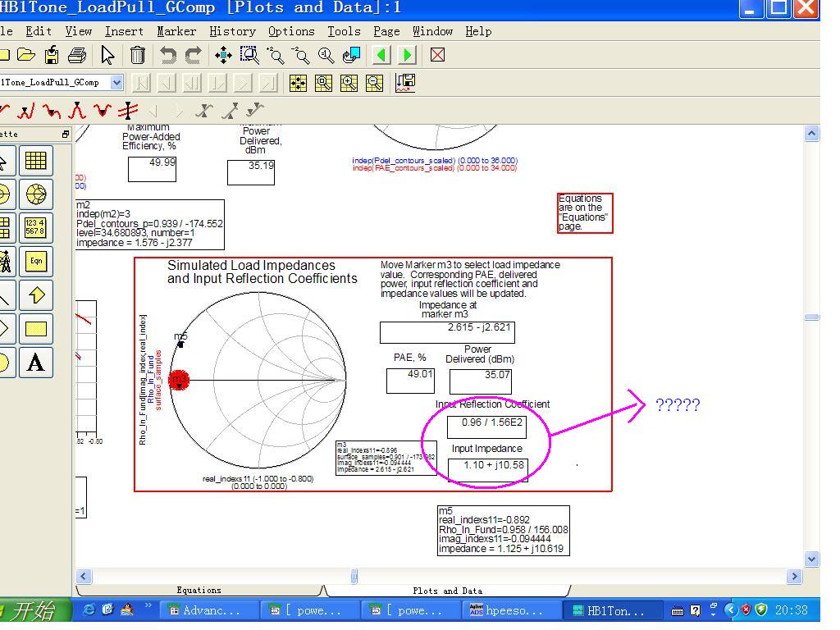
Task: Open the dataset dropdown HB1Tone_LoadPull_GComp
Action: pos(116,82)
